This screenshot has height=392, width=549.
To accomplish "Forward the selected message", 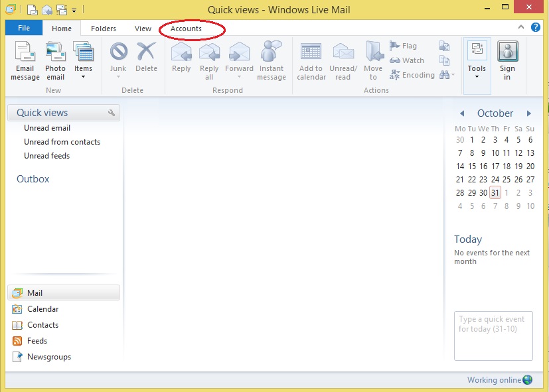I will click(x=239, y=58).
